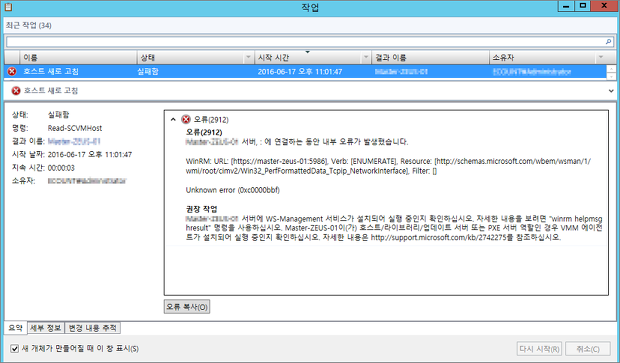
Task: Collapse the 오류(2912) error section
Action: (x=173, y=119)
